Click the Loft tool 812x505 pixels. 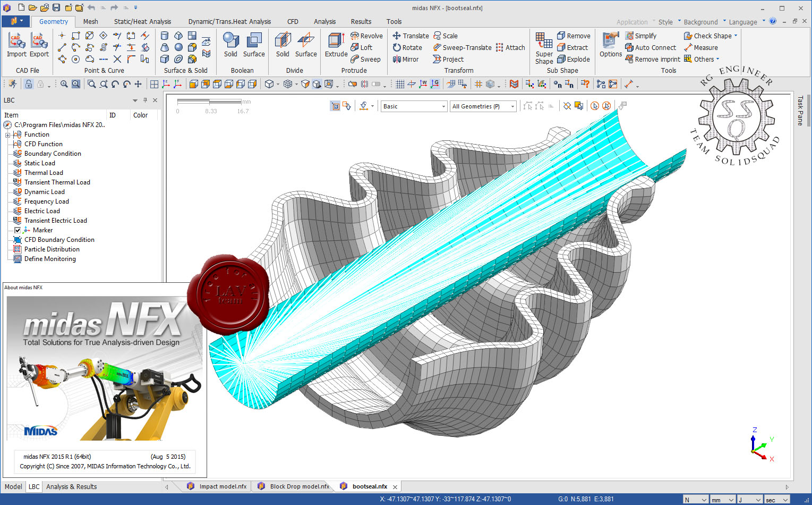(x=361, y=47)
